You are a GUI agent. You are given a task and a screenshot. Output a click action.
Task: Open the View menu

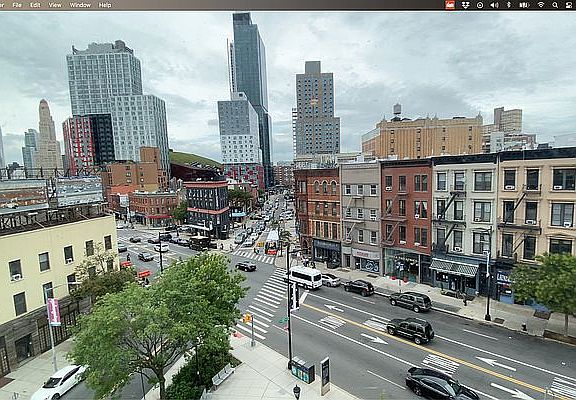point(55,5)
